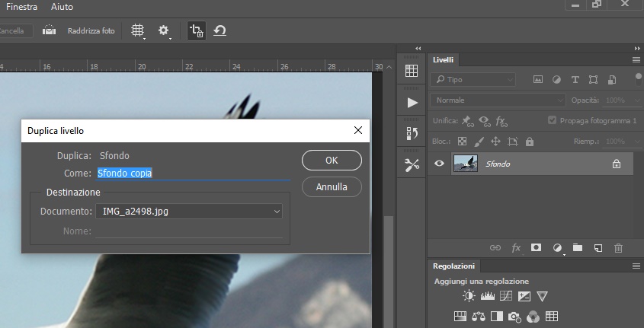
Task: Add Brightness/Contrast adjustment sun icon
Action: (x=469, y=296)
